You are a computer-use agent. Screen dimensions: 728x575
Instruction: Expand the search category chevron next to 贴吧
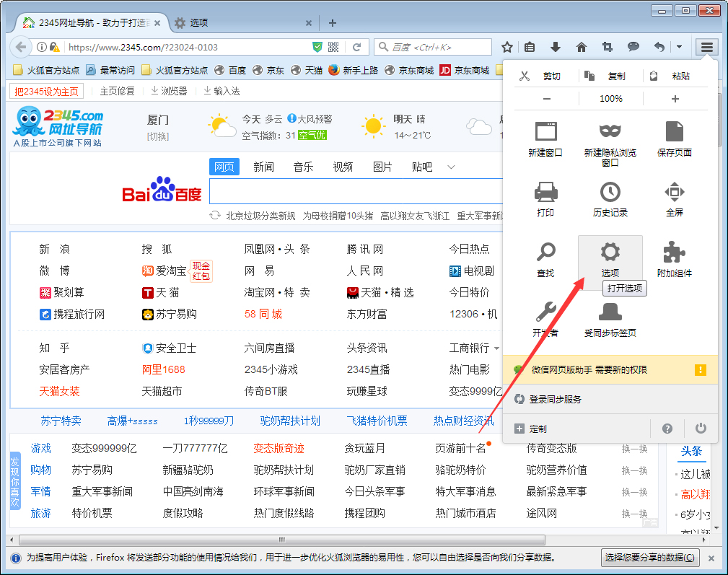point(450,167)
